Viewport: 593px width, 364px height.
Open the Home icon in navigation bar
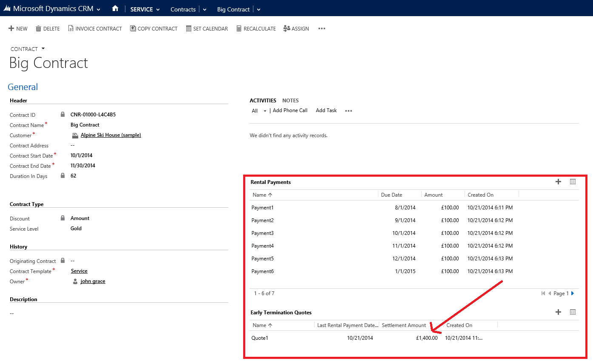coord(115,8)
